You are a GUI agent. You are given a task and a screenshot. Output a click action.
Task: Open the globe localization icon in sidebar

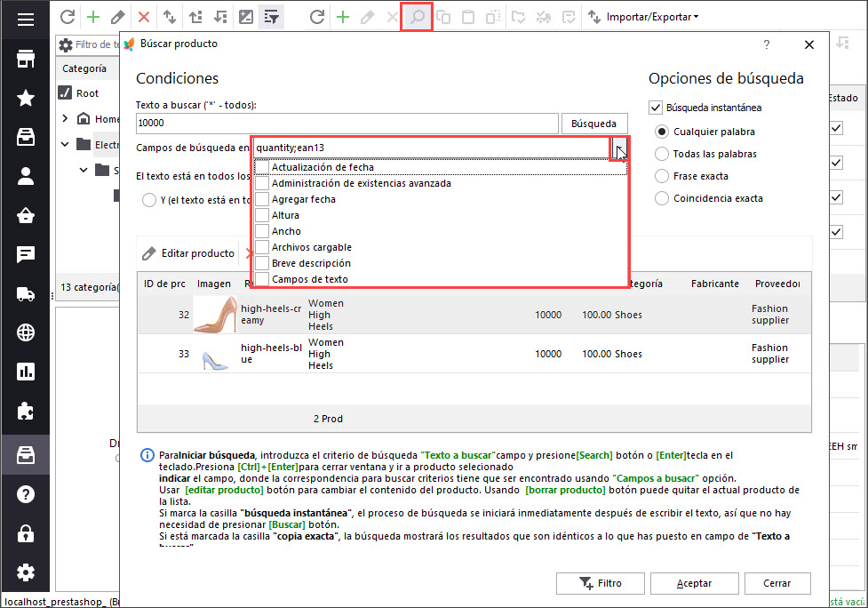(26, 332)
